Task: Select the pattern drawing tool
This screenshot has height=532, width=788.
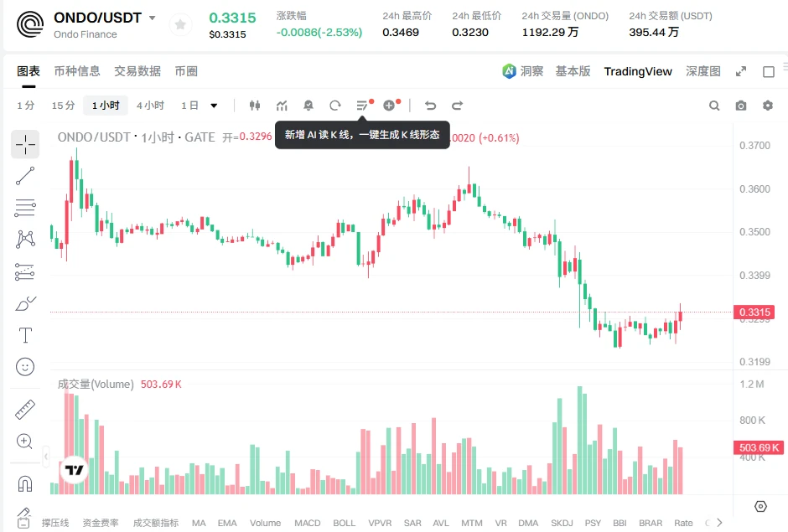Action: tap(25, 239)
